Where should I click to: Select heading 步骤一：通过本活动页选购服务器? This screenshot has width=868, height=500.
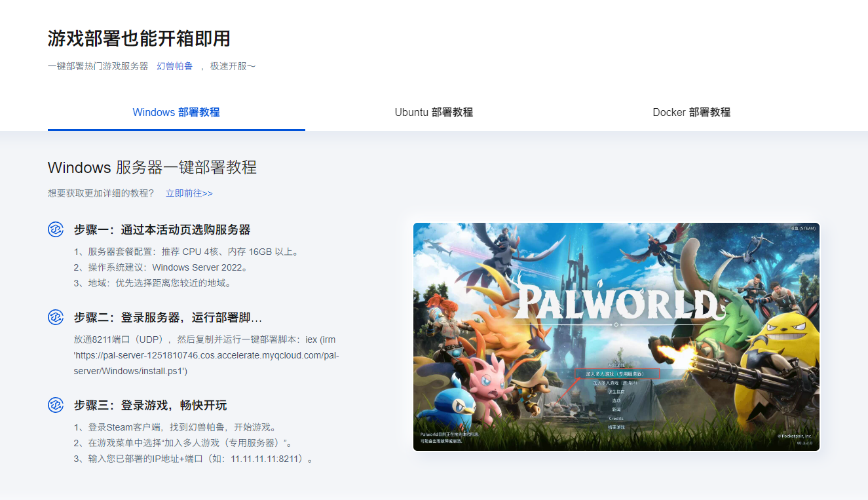pos(162,229)
